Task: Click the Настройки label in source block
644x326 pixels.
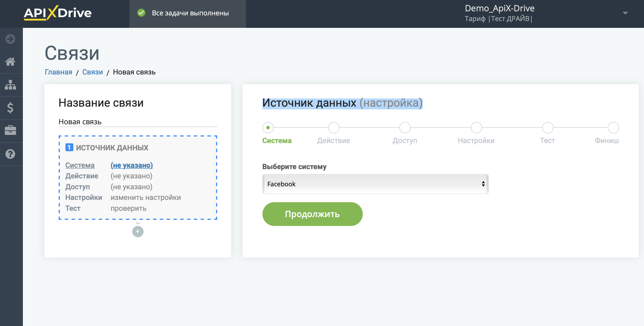Action: (x=84, y=197)
